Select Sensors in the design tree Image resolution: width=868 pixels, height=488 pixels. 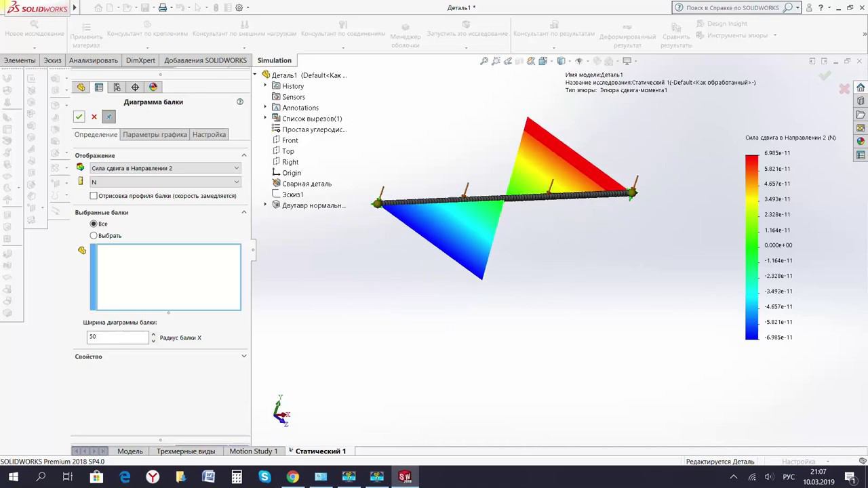[x=294, y=97]
